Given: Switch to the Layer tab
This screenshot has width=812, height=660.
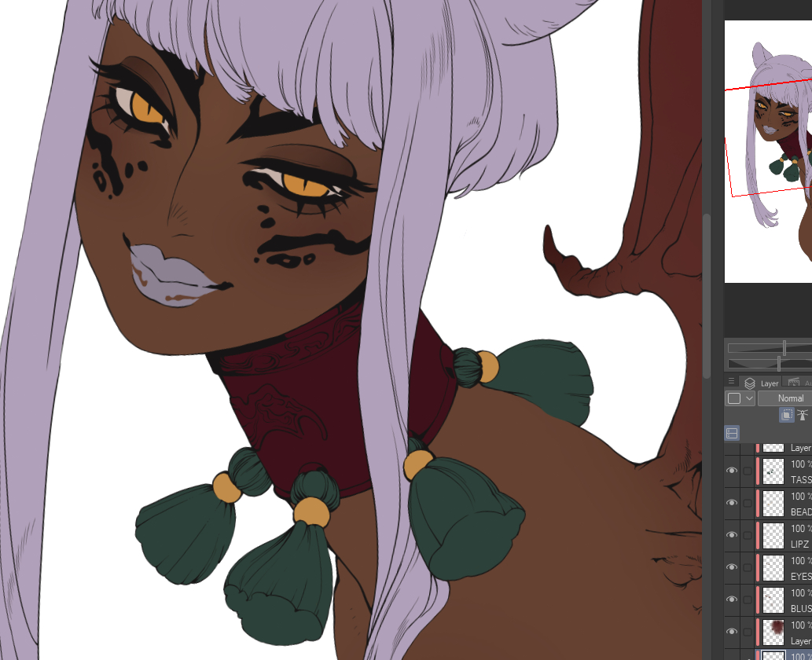Looking at the screenshot, I should click(762, 383).
